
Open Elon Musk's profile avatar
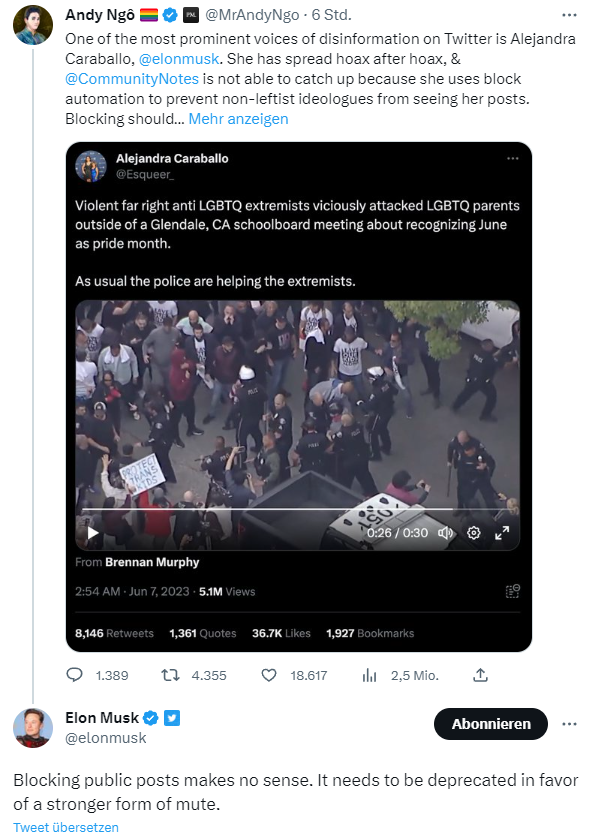point(33,728)
